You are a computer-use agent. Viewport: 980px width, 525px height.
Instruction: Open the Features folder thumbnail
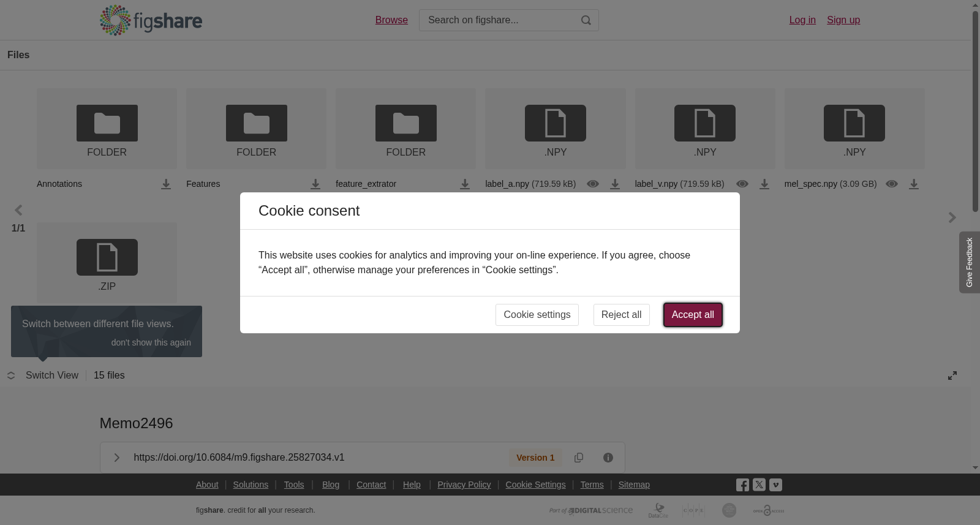256,129
